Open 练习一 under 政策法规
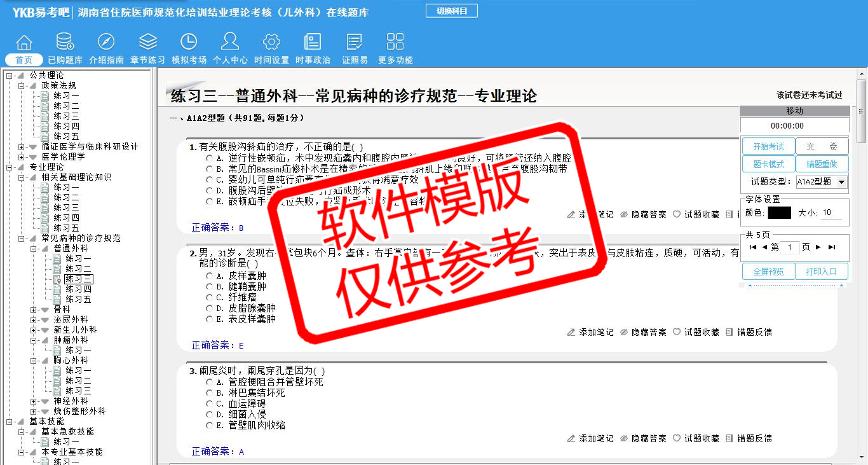This screenshot has height=465, width=868. 66,96
